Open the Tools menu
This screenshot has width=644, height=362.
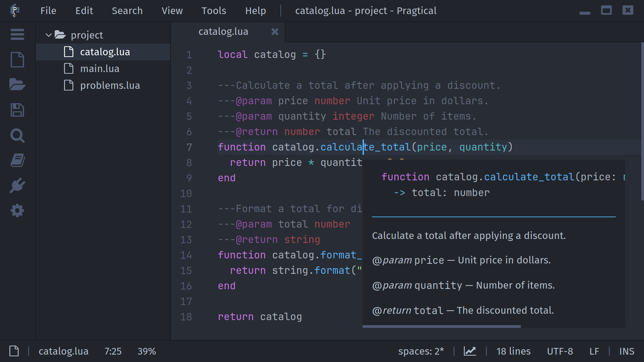[x=214, y=11]
